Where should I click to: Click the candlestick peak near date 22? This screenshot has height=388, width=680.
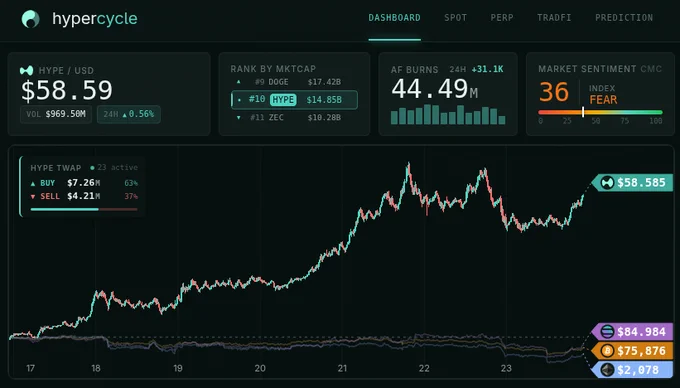pyautogui.click(x=408, y=166)
